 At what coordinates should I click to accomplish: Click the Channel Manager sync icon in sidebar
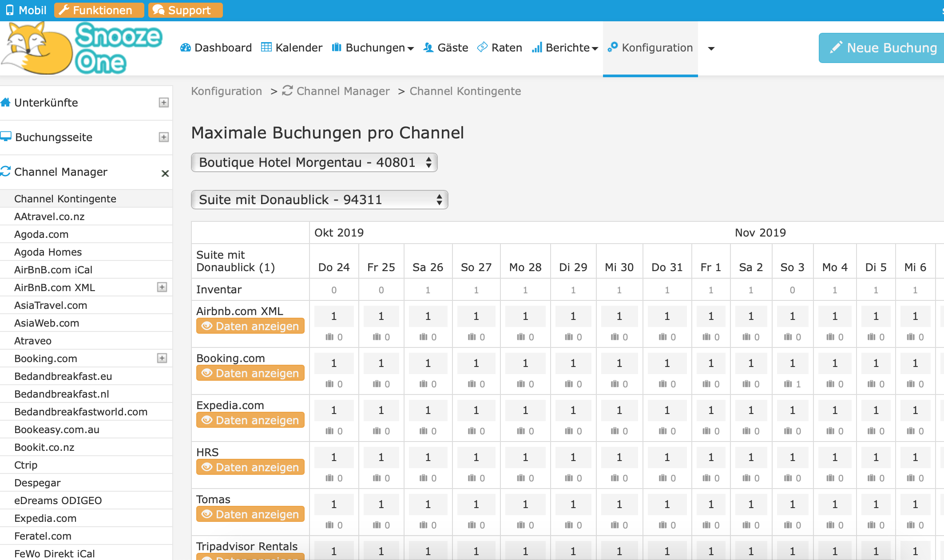(5, 171)
